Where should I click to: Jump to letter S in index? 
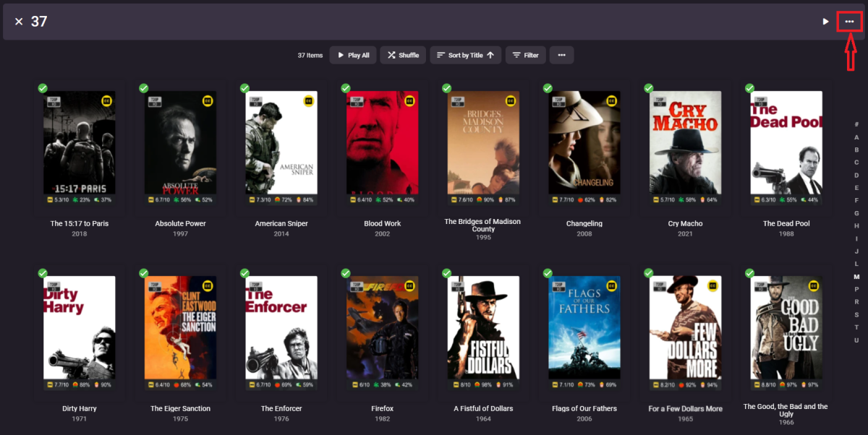[x=856, y=314]
